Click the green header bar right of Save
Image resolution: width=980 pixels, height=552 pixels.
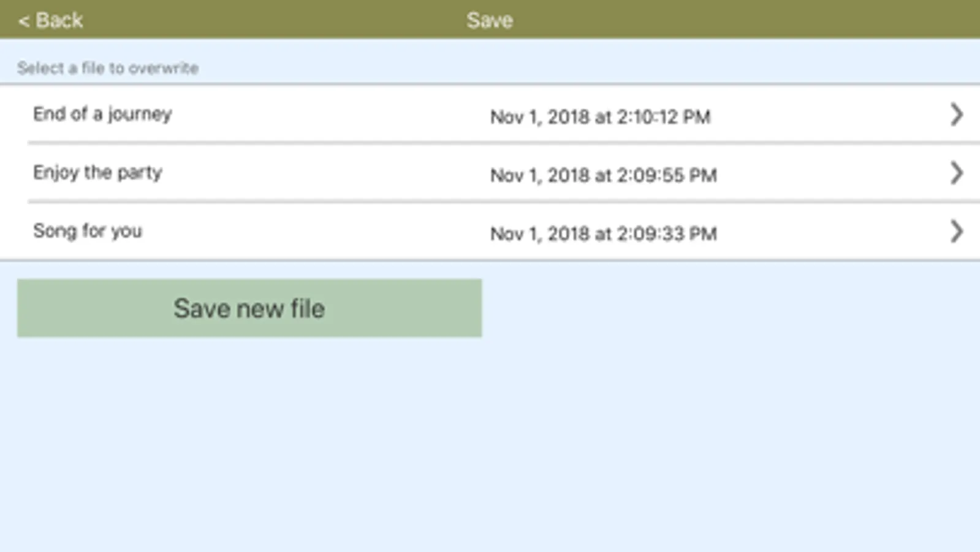pyautogui.click(x=735, y=20)
